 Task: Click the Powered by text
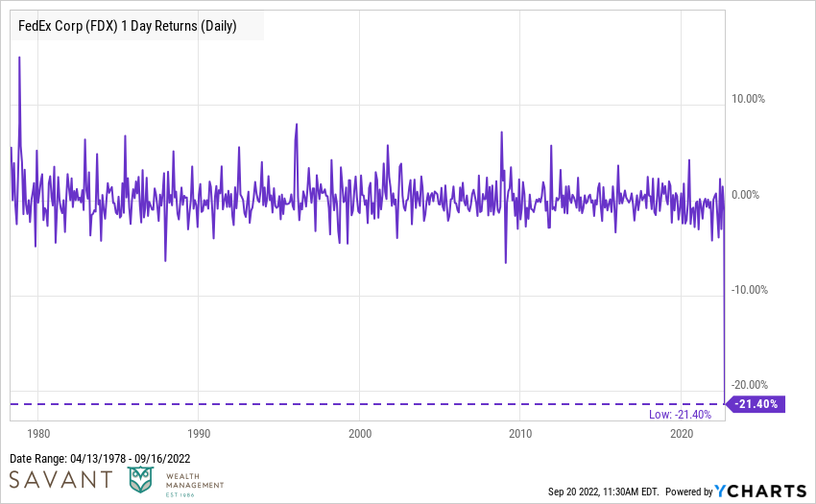689,492
